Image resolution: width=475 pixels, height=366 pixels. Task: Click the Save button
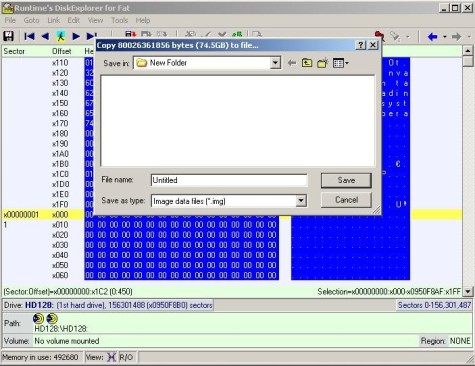tap(346, 180)
